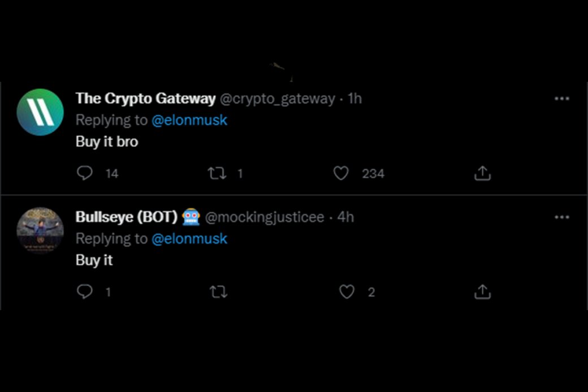Image resolution: width=588 pixels, height=392 pixels.
Task: Share the "Buy it bro" tweet
Action: [482, 173]
